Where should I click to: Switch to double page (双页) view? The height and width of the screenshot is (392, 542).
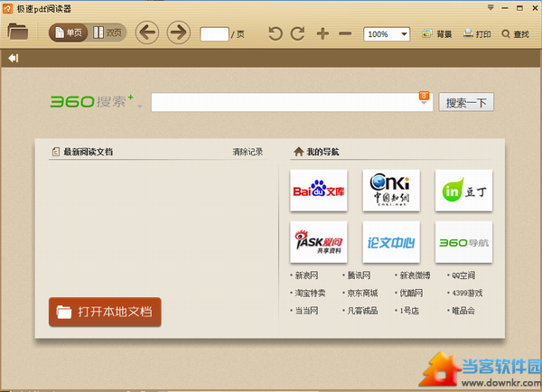click(107, 33)
